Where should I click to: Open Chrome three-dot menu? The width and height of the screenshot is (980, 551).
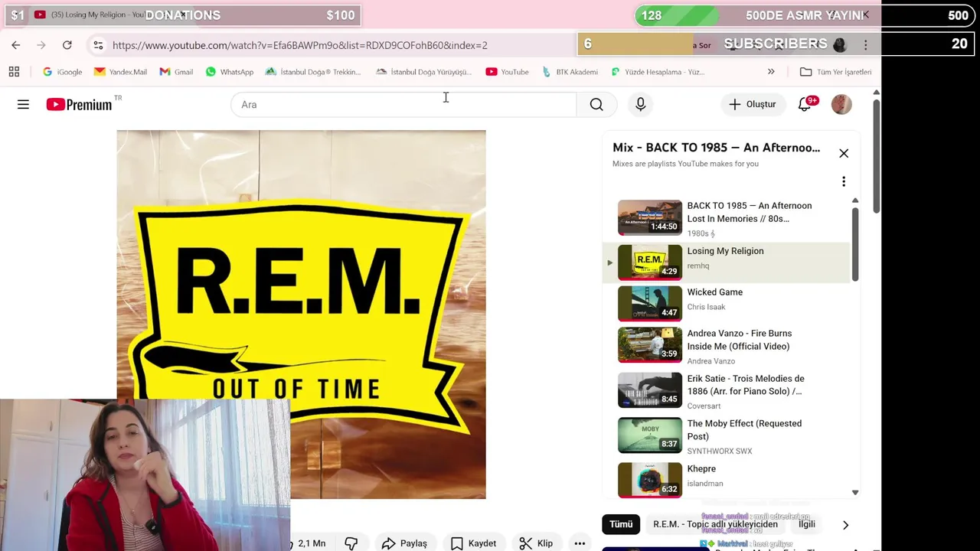pos(866,45)
